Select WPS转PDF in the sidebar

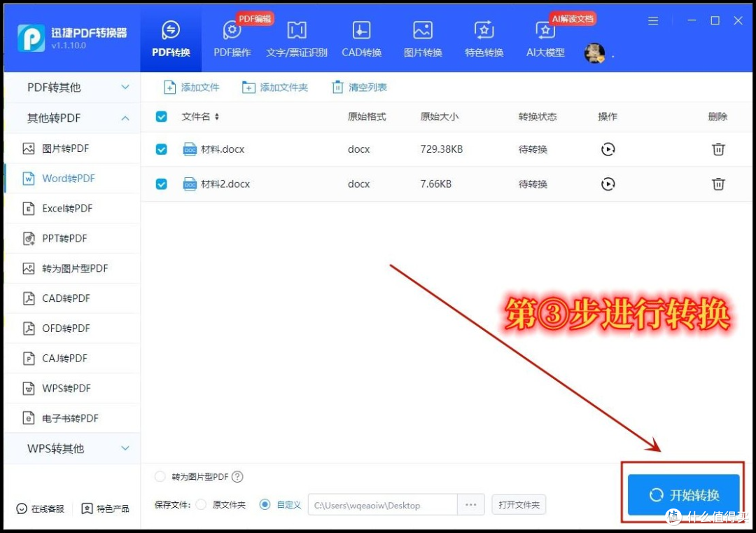tap(72, 388)
